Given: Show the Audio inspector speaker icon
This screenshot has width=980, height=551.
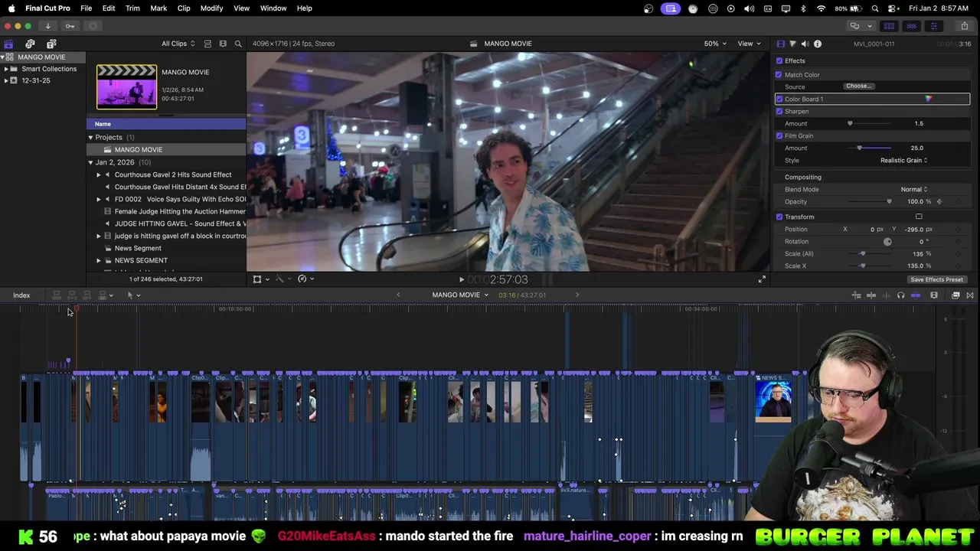Looking at the screenshot, I should pyautogui.click(x=805, y=44).
